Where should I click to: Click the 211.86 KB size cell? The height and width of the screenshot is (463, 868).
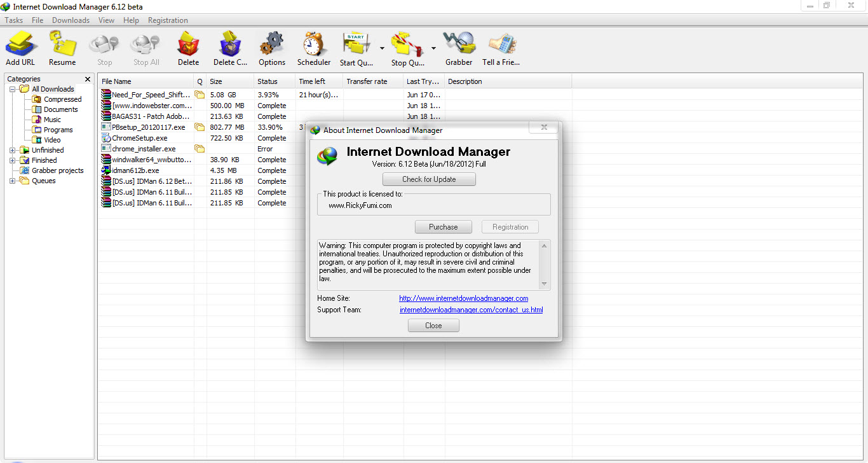(226, 181)
